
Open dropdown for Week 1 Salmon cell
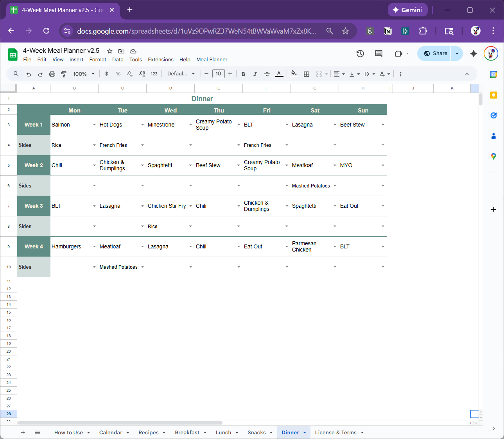(94, 125)
